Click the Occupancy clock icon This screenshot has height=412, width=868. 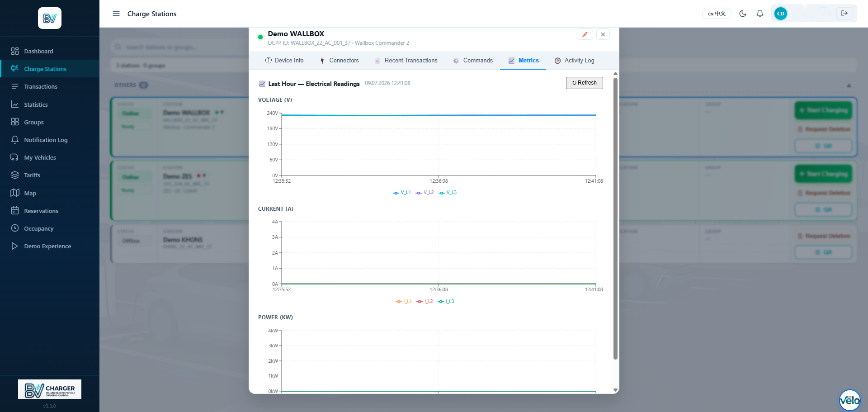point(15,228)
